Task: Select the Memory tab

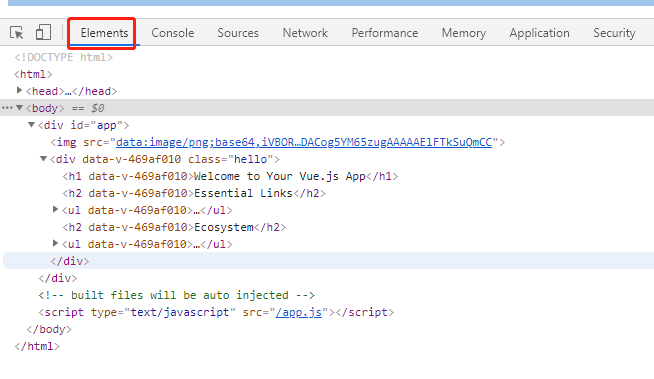Action: [x=463, y=33]
